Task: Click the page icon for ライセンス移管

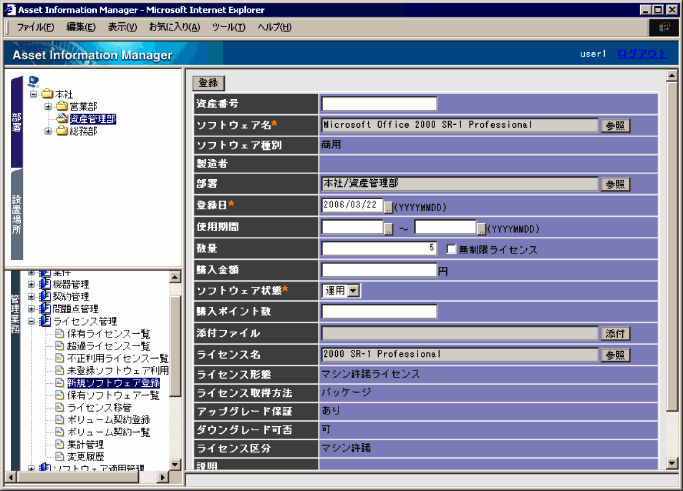Action: tap(60, 407)
